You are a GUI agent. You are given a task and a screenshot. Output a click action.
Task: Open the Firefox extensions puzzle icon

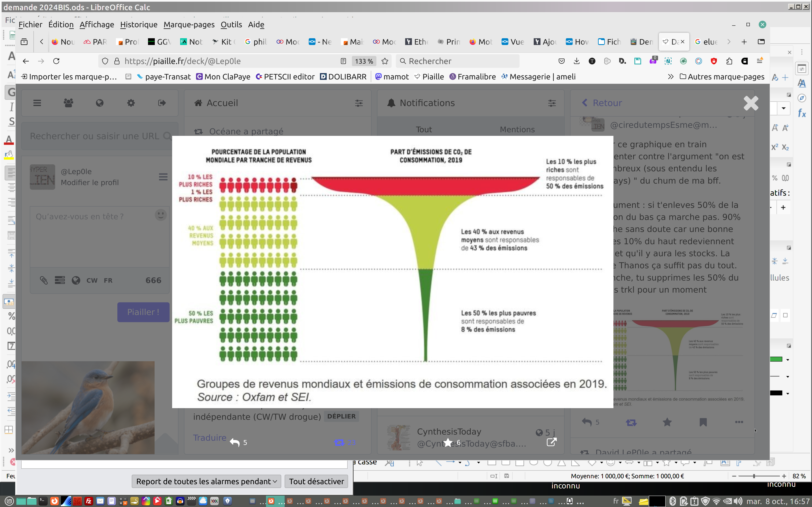(x=729, y=61)
